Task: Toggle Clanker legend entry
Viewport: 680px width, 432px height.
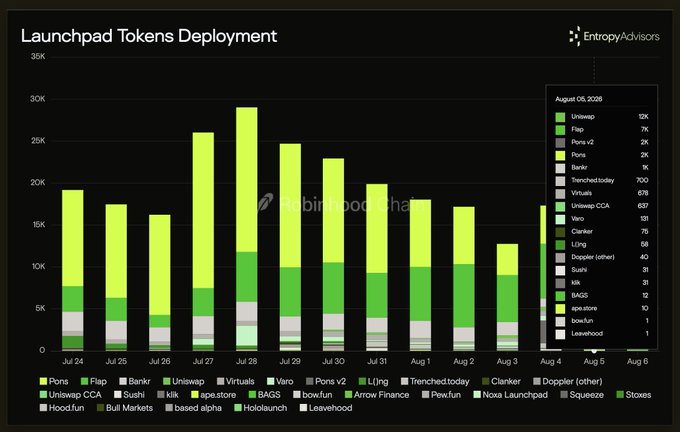Action: [x=501, y=382]
